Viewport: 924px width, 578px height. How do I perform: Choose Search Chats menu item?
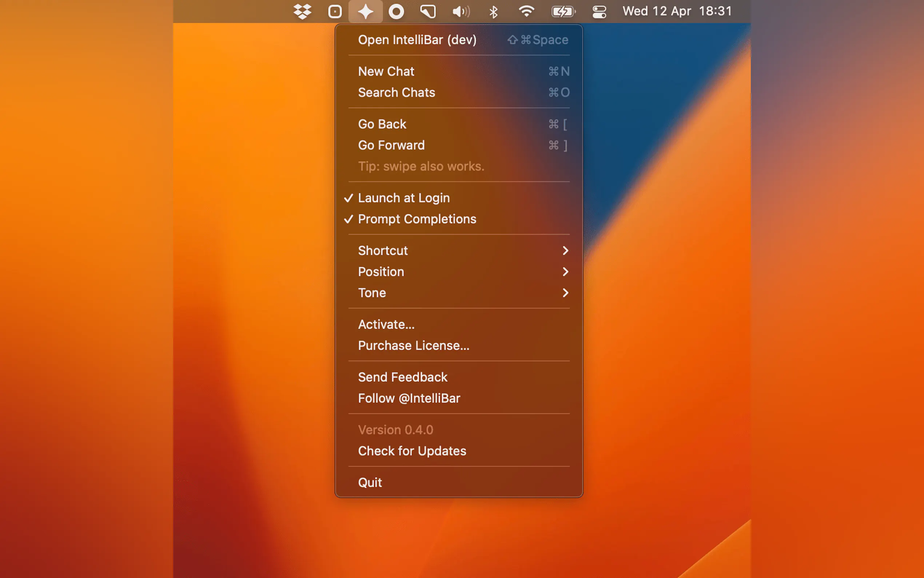tap(396, 92)
